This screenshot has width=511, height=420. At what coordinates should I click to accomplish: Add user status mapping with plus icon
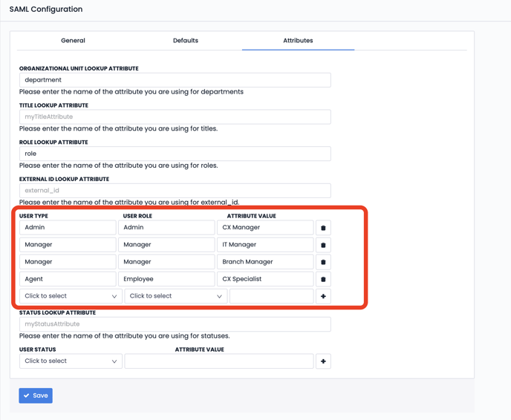tap(323, 361)
